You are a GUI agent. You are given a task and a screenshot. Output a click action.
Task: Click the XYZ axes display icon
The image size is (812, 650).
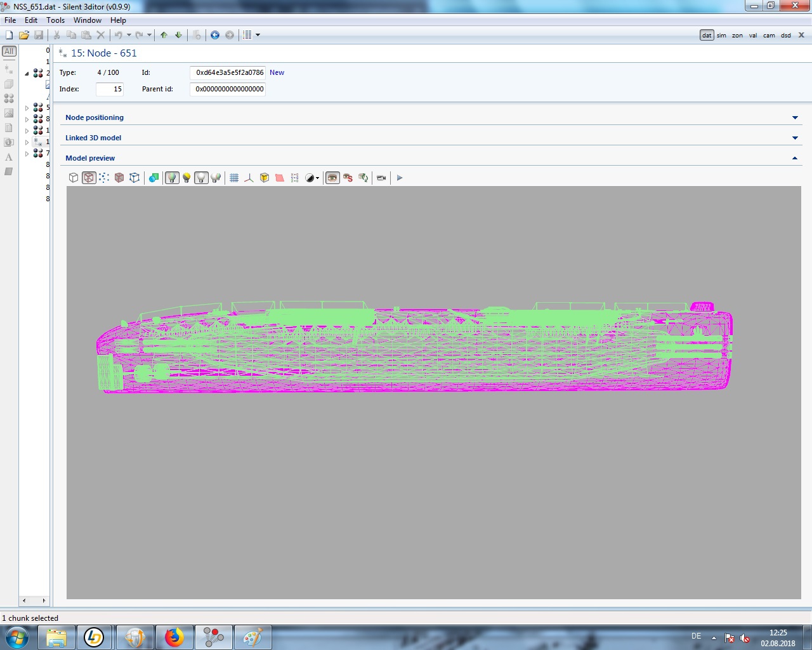coord(249,178)
